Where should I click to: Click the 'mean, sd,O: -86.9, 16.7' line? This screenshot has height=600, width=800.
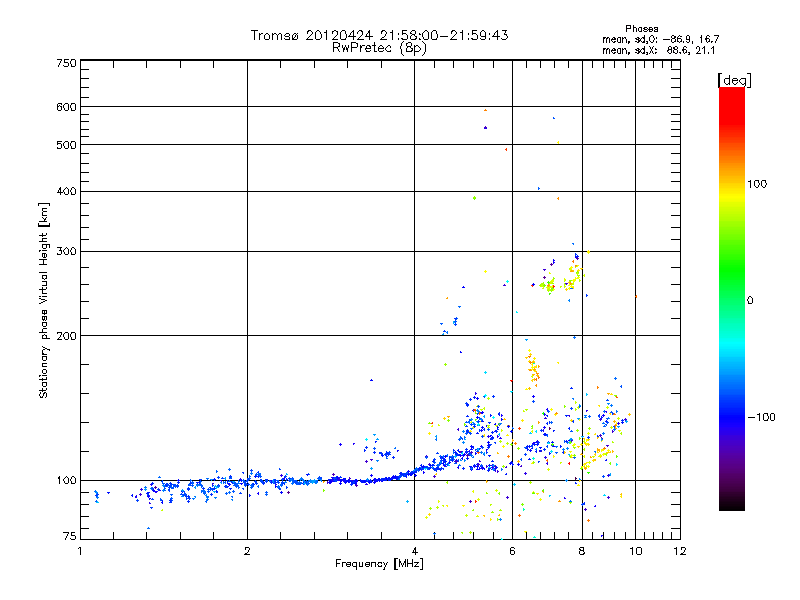(x=660, y=39)
